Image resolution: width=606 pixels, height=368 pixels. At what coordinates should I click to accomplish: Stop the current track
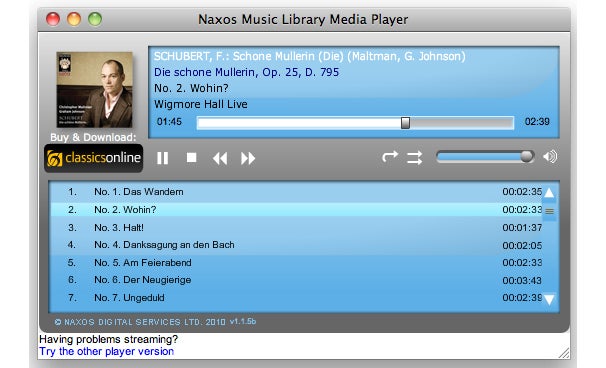(191, 158)
